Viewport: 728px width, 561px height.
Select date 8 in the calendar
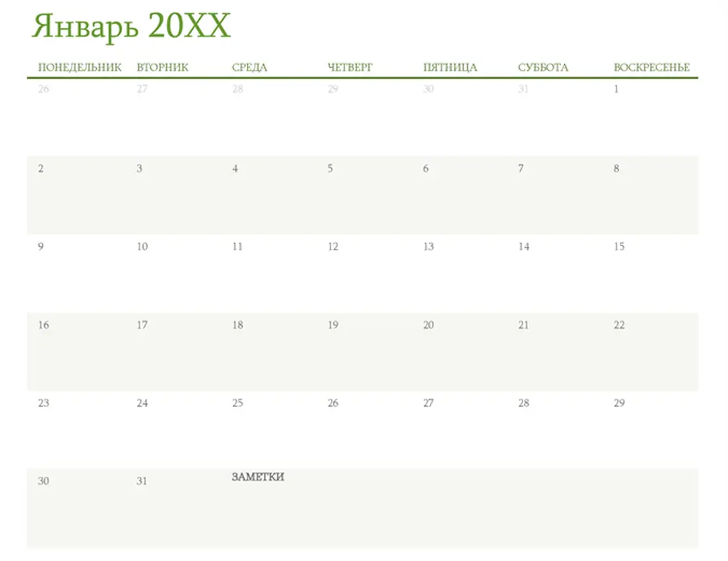[x=616, y=168]
